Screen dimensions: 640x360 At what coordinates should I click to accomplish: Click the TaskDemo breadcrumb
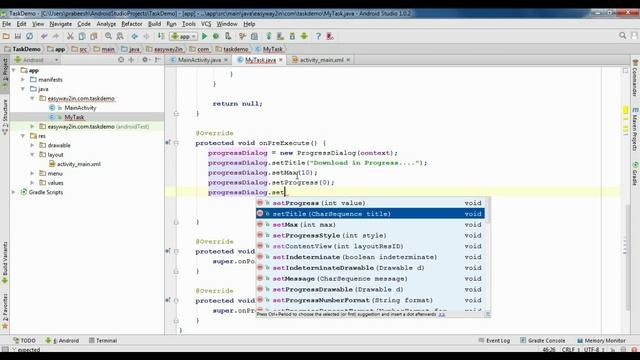point(22,49)
